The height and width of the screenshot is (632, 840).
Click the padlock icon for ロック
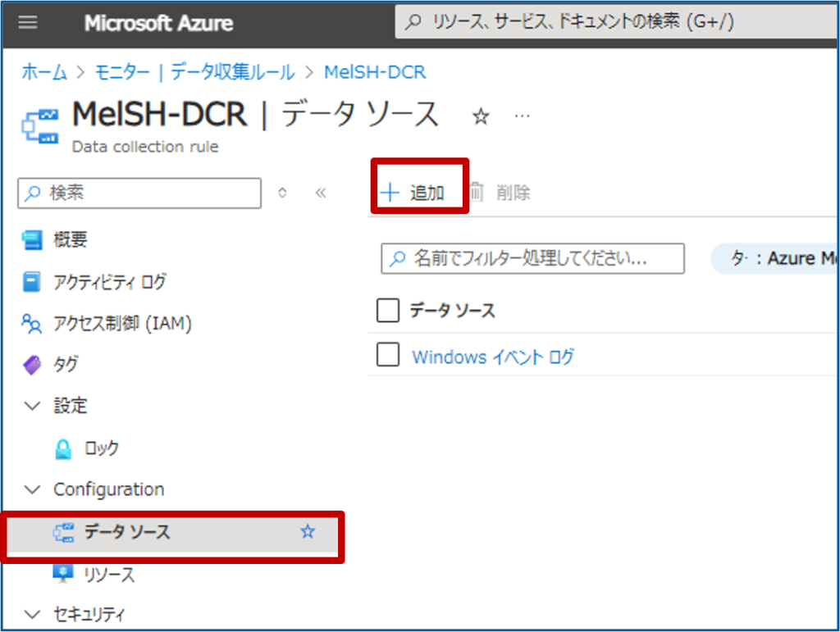(63, 449)
